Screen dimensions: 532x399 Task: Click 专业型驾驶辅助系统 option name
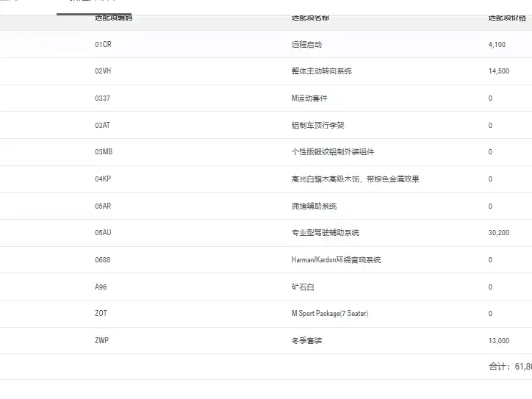pyautogui.click(x=326, y=232)
